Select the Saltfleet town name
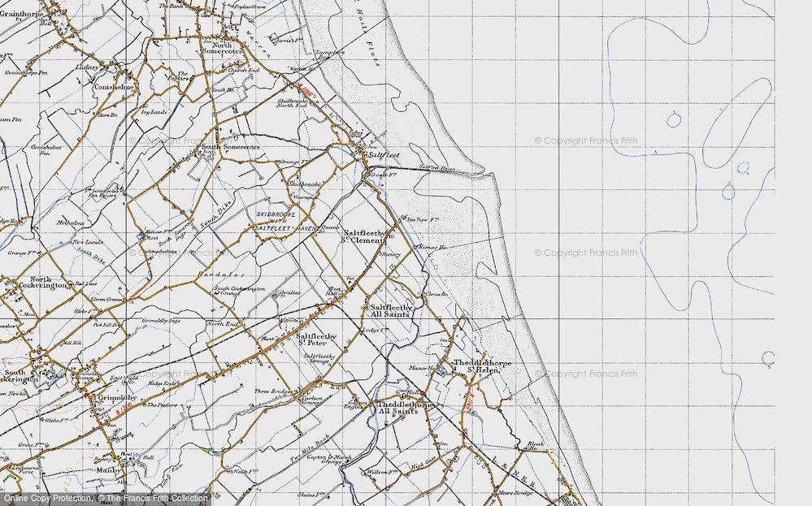 tap(384, 154)
